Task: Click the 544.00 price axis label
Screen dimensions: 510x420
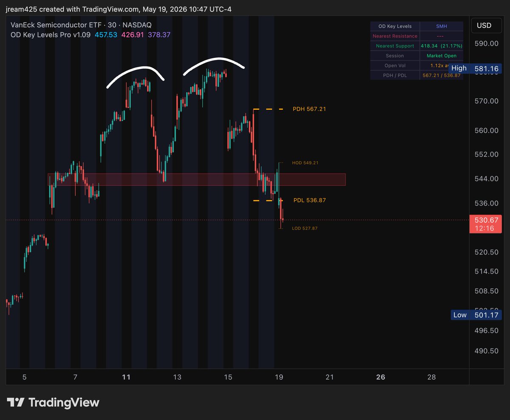Action: [x=487, y=179]
